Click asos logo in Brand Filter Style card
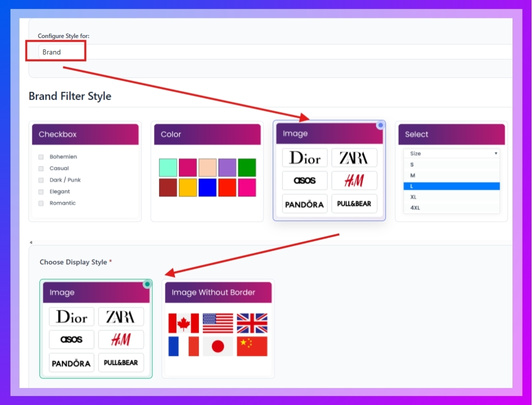The image size is (532, 405). [305, 180]
